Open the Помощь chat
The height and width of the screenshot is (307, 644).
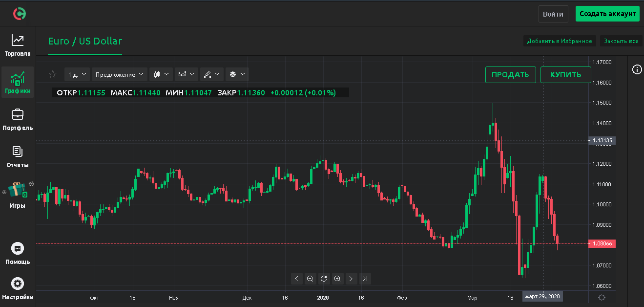[18, 253]
